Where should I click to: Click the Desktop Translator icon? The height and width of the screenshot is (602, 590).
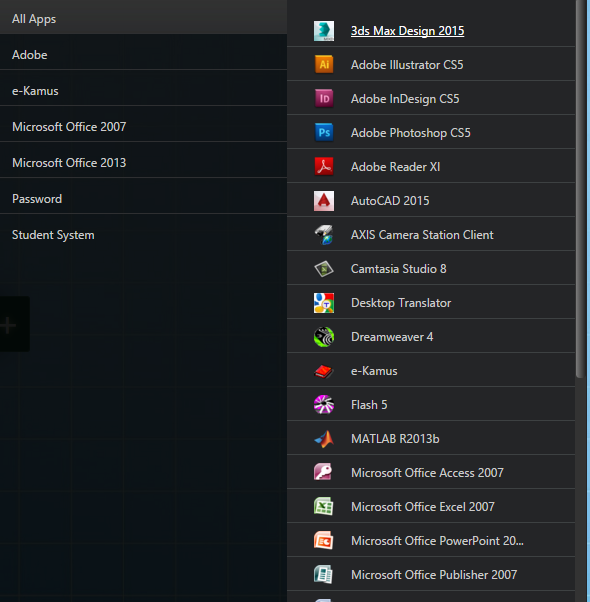click(324, 303)
